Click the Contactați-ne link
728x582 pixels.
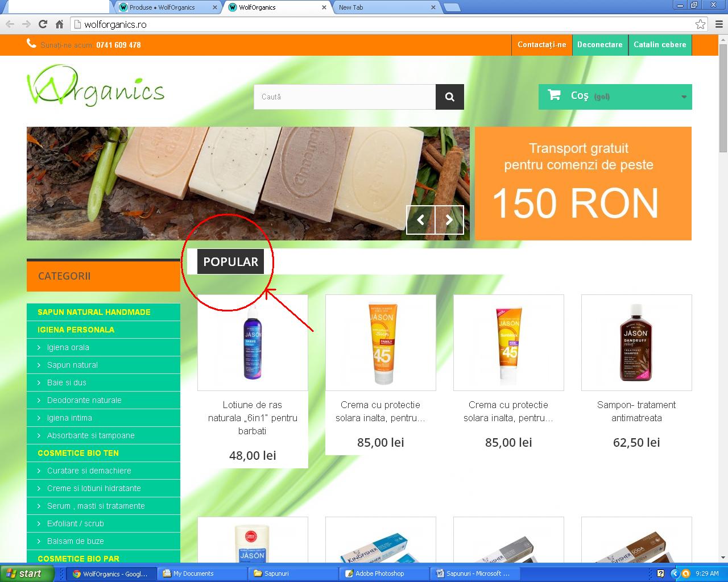(541, 45)
